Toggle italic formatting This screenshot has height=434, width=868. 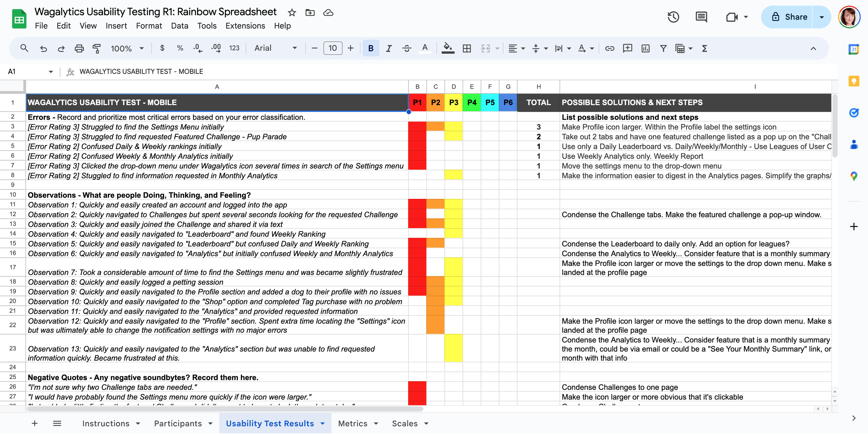tap(389, 48)
